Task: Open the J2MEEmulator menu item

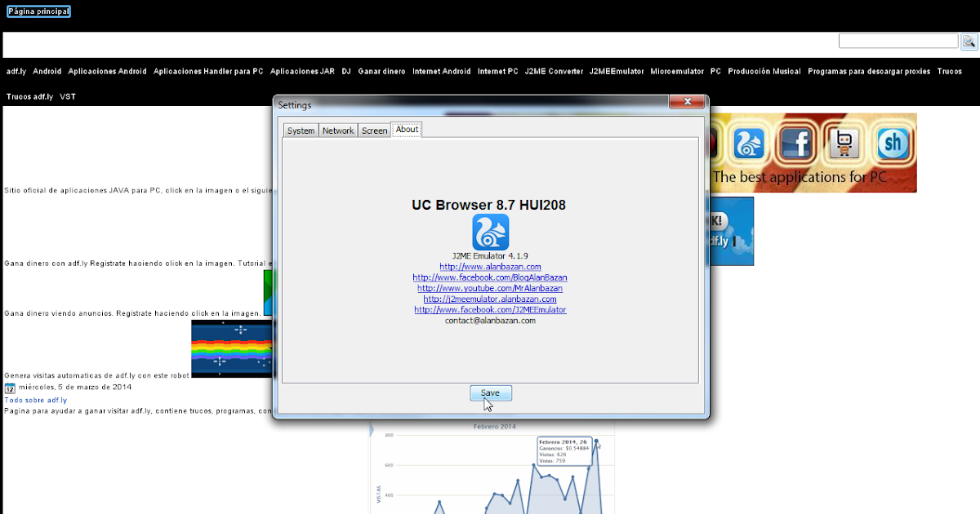Action: click(x=617, y=72)
